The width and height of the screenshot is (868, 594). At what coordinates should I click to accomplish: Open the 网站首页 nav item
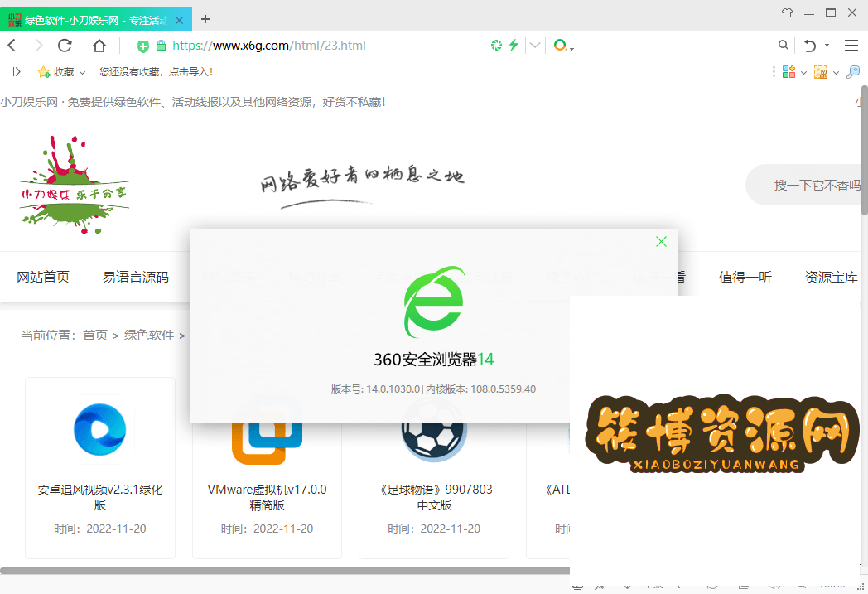pos(43,277)
